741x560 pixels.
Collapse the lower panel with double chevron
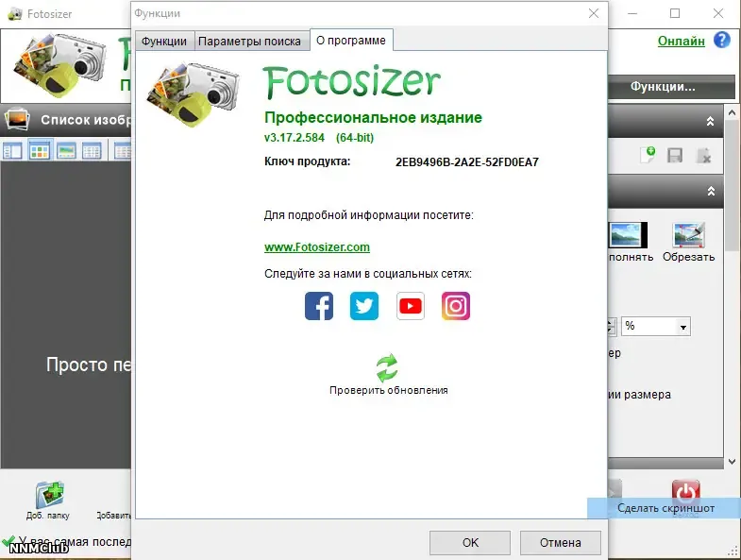tap(711, 191)
